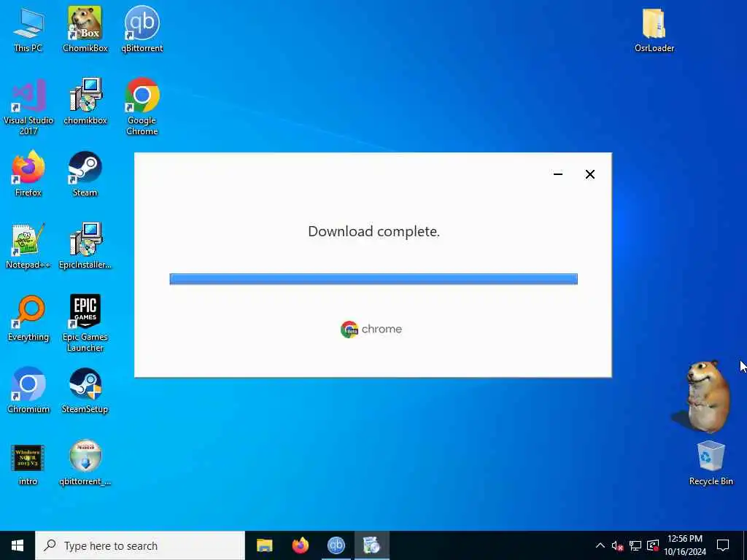The width and height of the screenshot is (747, 560).
Task: Open the Windows Start menu
Action: [x=18, y=545]
